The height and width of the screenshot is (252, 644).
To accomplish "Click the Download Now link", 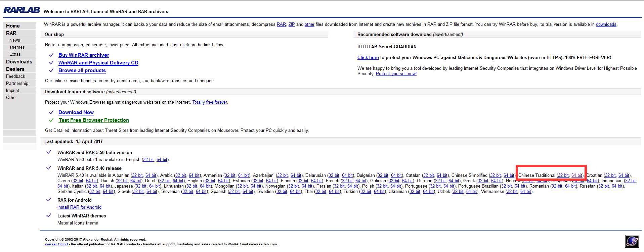I will pos(76,112).
